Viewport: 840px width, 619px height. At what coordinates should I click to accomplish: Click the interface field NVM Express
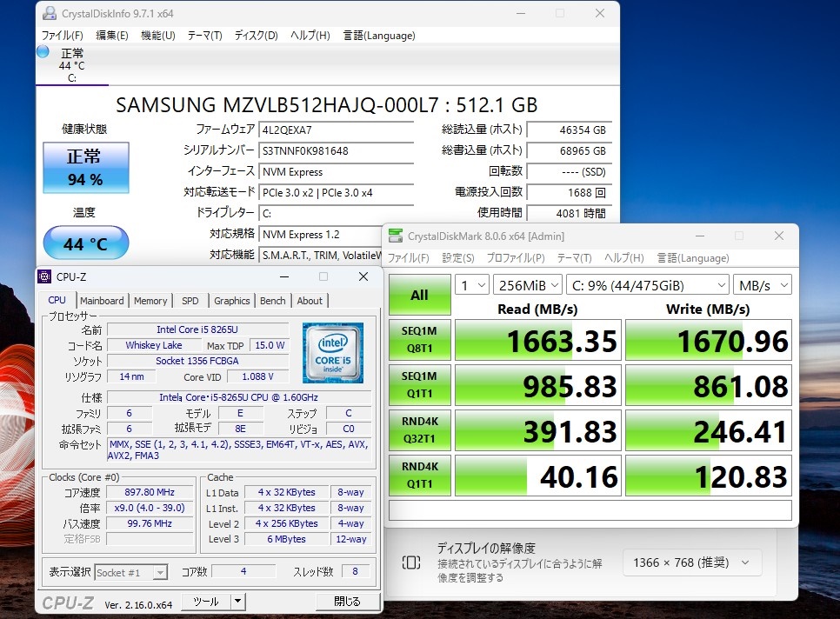tap(336, 172)
